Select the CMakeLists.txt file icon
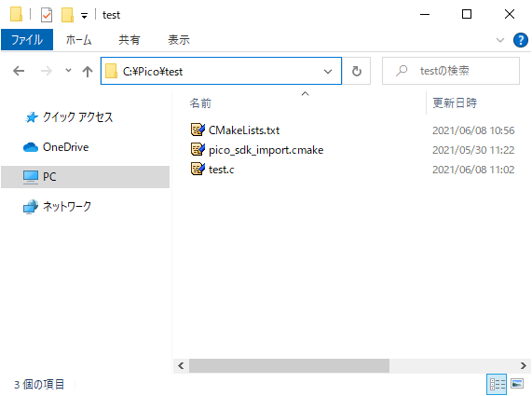 click(198, 130)
